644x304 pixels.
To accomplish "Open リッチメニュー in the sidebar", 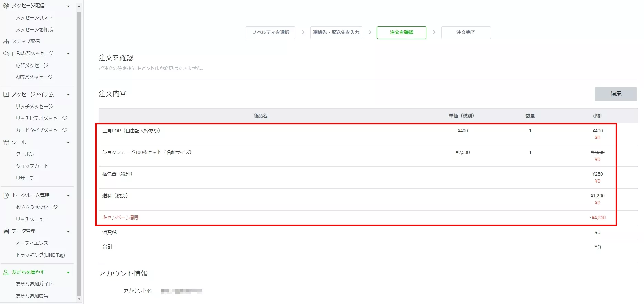I will [x=32, y=219].
